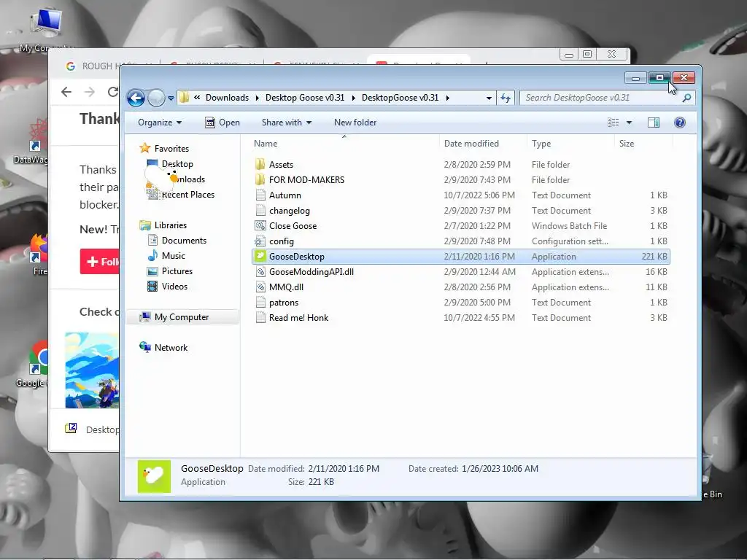Image resolution: width=747 pixels, height=560 pixels.
Task: Click the GooseDesktop file name text
Action: tap(297, 256)
